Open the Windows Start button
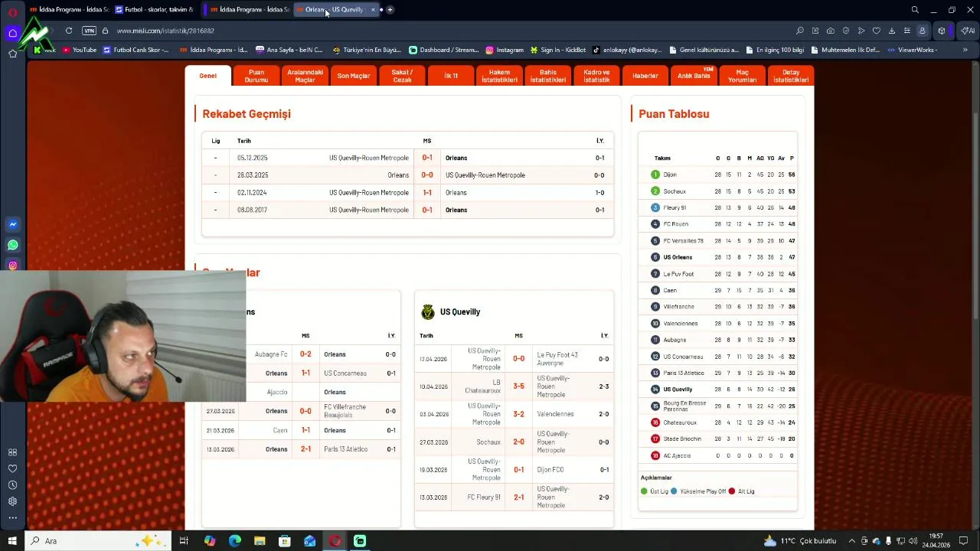The image size is (980, 551). tap(12, 541)
